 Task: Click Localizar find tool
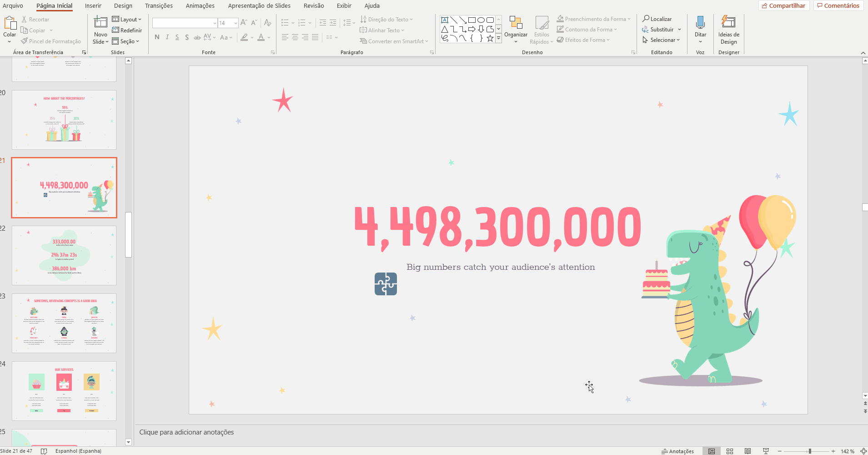pos(657,19)
